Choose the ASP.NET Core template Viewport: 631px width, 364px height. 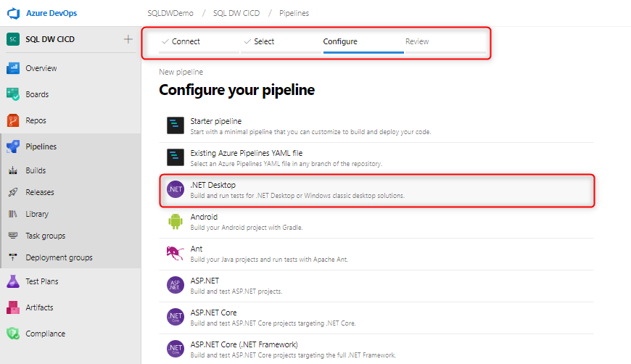click(376, 318)
